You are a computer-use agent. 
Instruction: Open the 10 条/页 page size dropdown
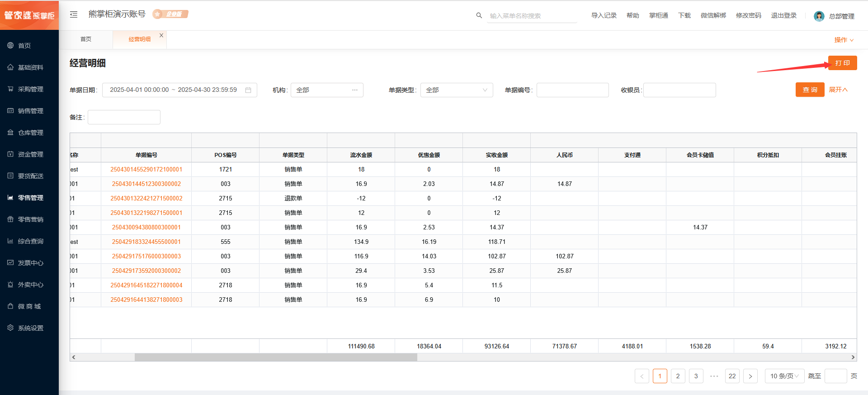click(x=784, y=376)
